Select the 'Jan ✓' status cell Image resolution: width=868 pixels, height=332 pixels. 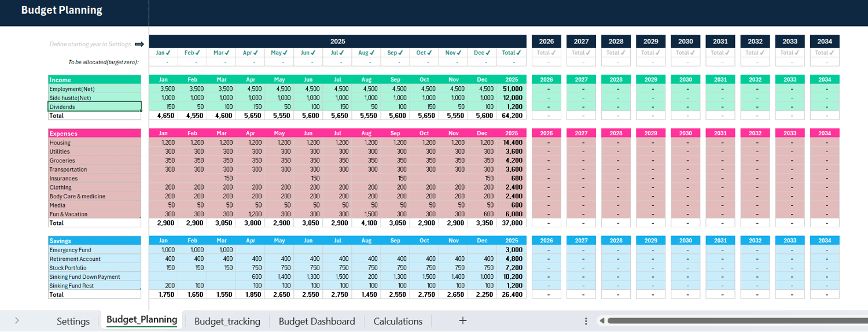163,53
